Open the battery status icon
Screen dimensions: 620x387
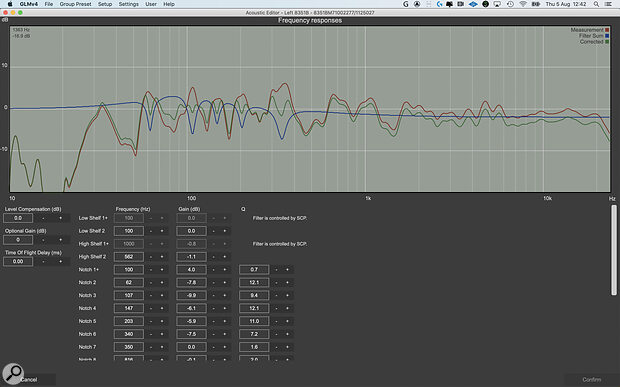pos(536,4)
